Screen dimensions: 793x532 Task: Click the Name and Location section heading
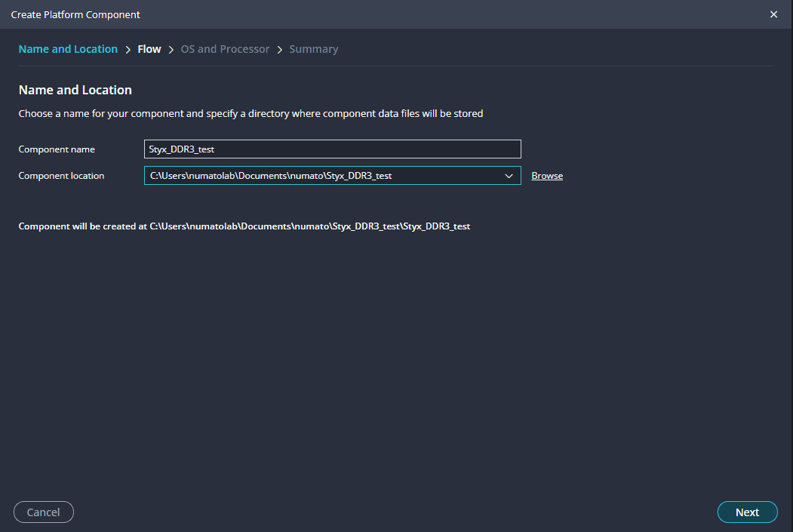[75, 90]
